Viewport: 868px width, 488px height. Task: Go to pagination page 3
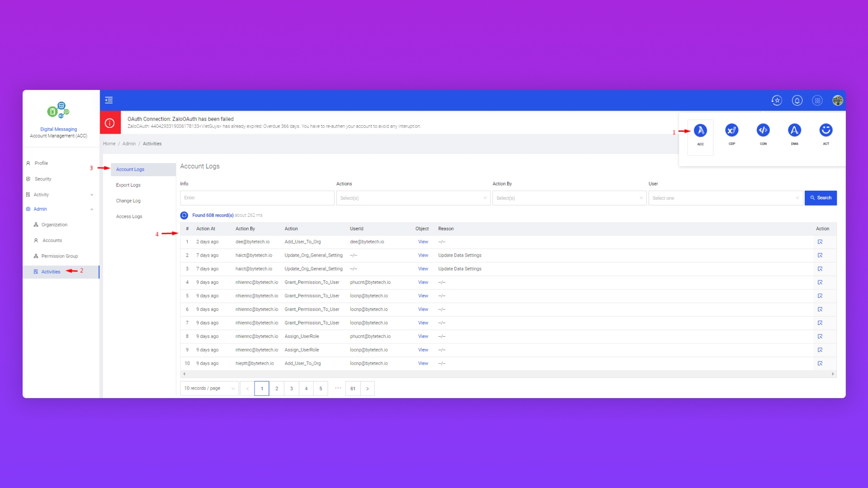(x=292, y=389)
